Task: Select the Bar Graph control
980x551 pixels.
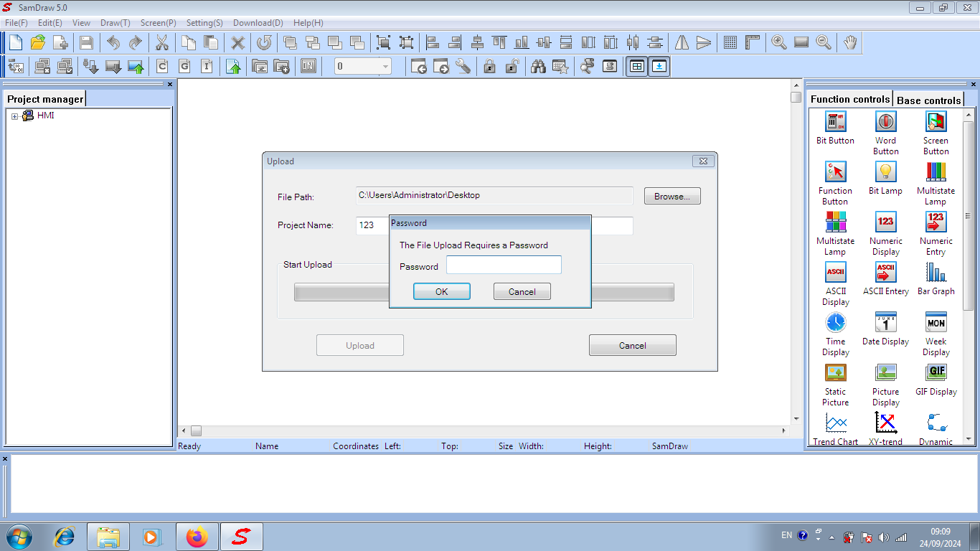Action: (936, 279)
